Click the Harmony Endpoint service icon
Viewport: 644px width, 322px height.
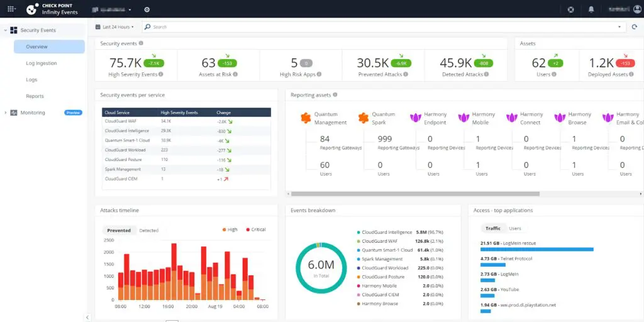click(x=415, y=118)
